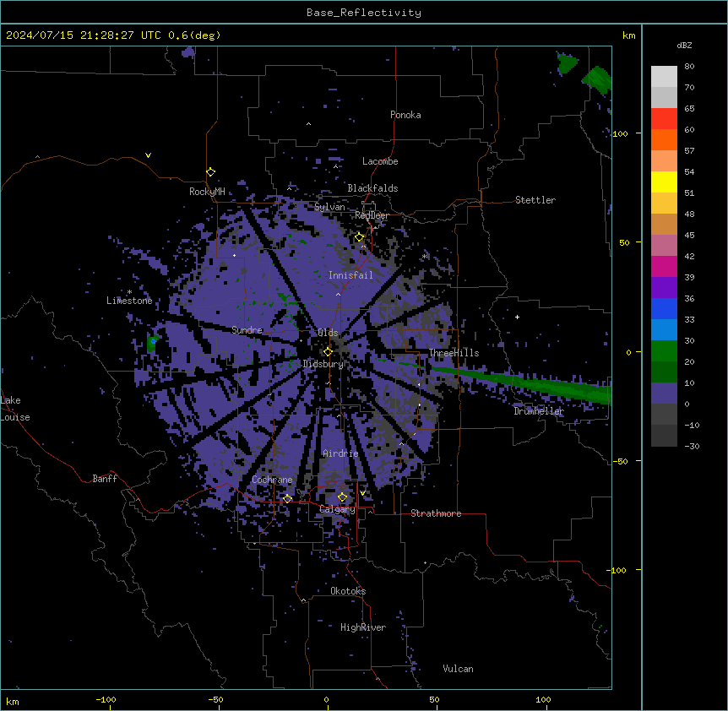Click the Olds town label
The width and height of the screenshot is (728, 711).
(x=328, y=333)
